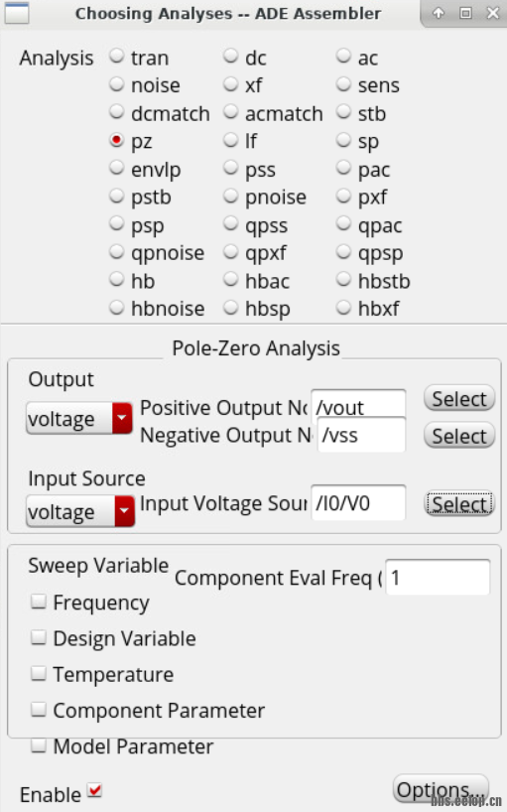The image size is (507, 812).
Task: Choose the ac analysis option
Action: pos(343,56)
